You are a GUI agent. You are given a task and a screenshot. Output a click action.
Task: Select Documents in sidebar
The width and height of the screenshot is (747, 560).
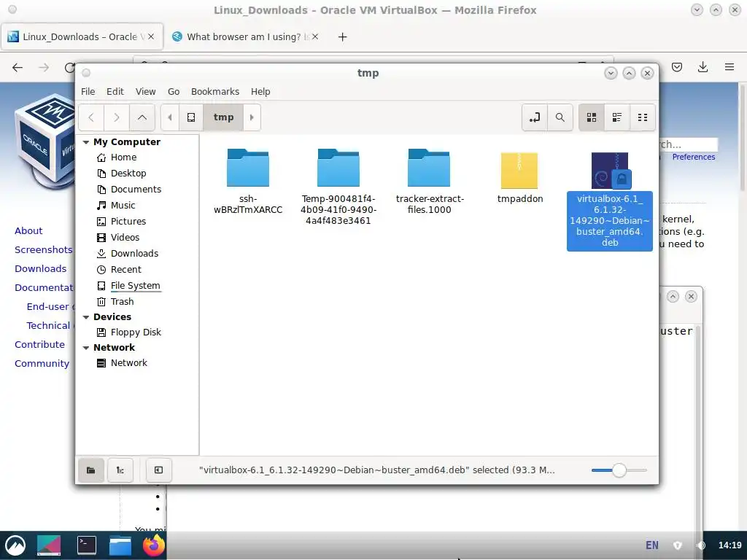coord(135,190)
